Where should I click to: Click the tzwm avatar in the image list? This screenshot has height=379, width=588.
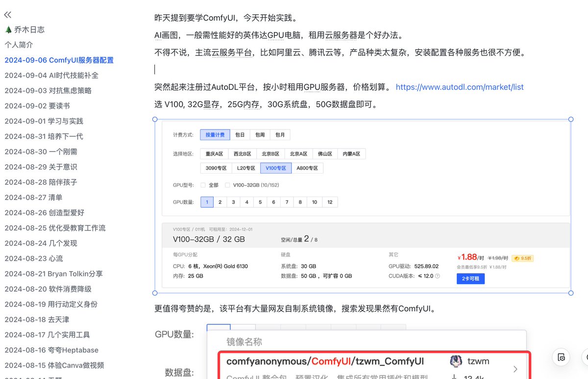coord(455,361)
